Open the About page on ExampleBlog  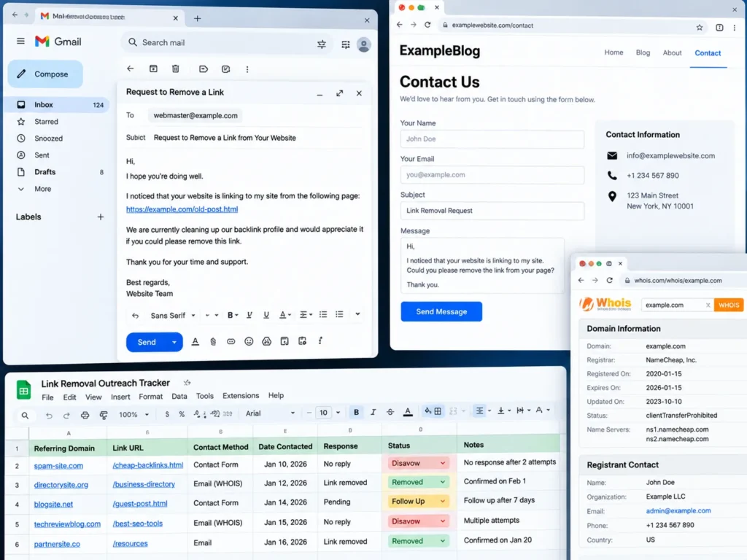pyautogui.click(x=672, y=52)
